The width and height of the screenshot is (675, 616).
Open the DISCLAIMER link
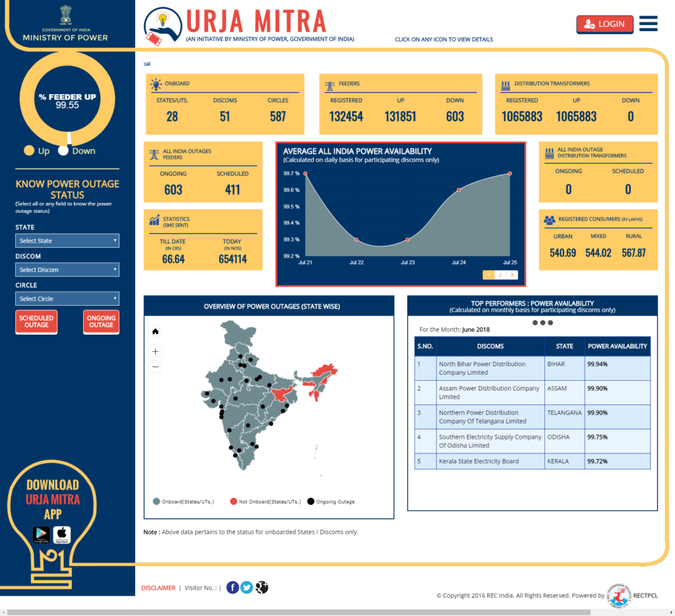[x=158, y=587]
